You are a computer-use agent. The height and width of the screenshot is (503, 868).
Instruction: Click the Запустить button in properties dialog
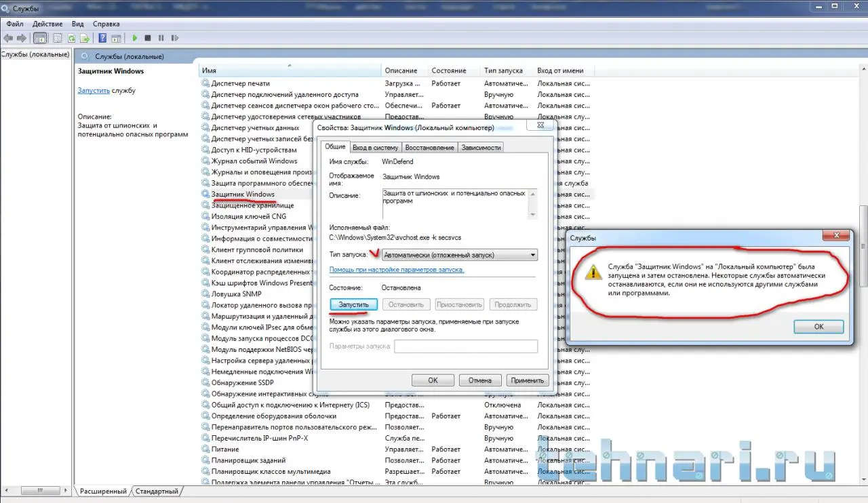coord(353,305)
